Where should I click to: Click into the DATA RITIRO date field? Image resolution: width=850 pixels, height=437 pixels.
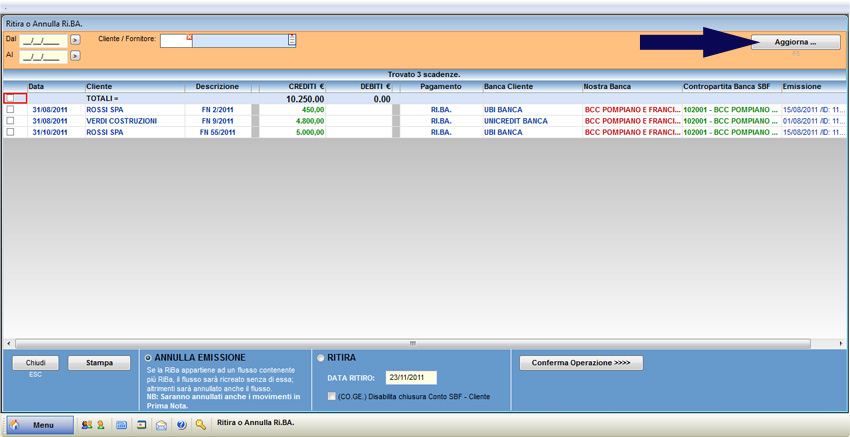(x=411, y=378)
